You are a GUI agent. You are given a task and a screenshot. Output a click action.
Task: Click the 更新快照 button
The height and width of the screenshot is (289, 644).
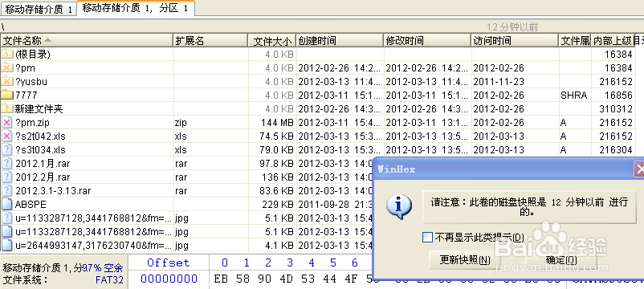465,260
